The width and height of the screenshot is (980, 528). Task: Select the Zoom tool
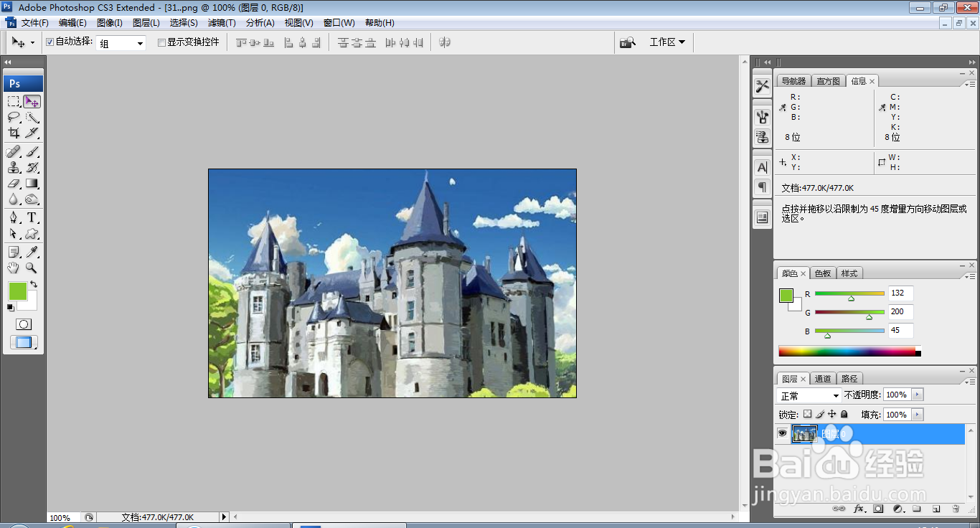(x=32, y=268)
